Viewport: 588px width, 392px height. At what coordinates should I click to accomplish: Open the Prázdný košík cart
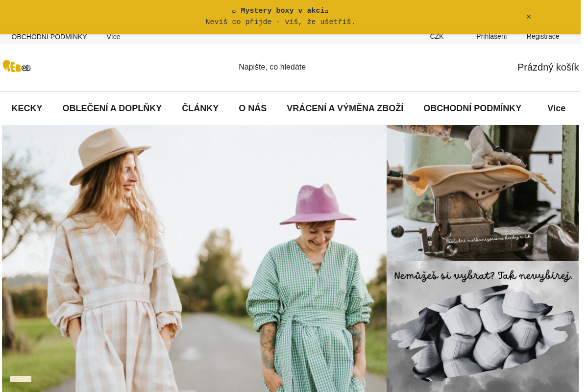click(548, 67)
